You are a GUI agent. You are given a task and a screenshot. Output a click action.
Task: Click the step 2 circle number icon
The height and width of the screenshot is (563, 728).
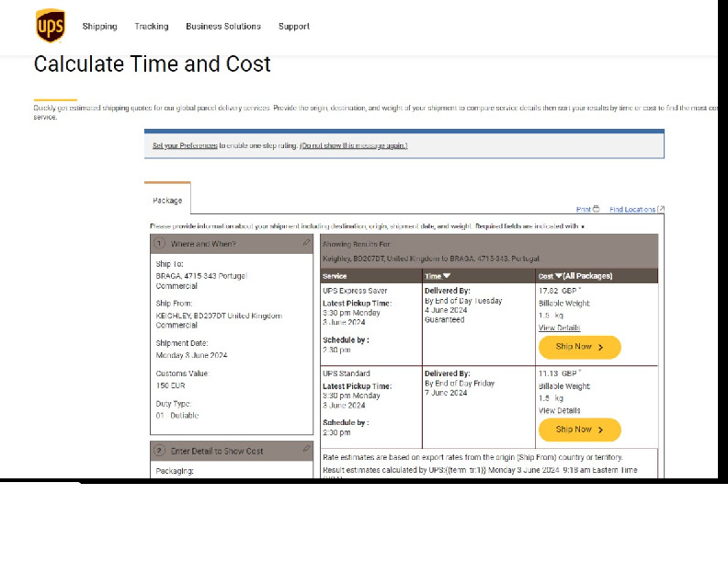(x=159, y=451)
